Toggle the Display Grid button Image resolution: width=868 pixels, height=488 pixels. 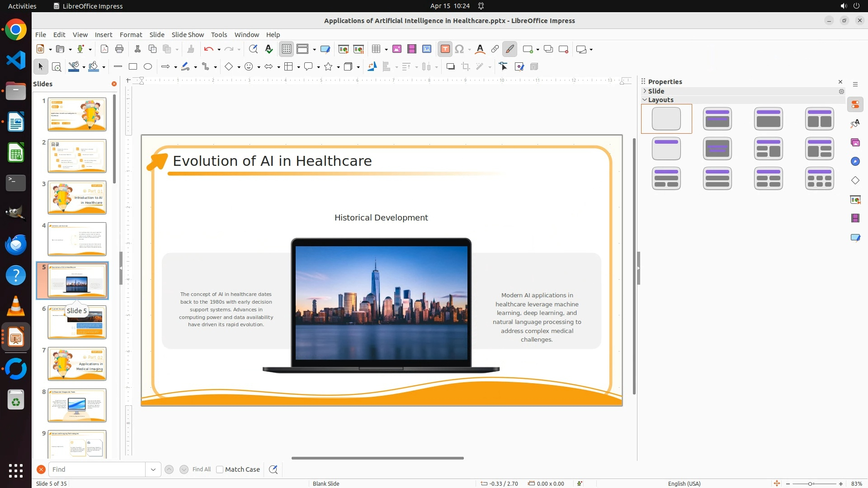[287, 49]
